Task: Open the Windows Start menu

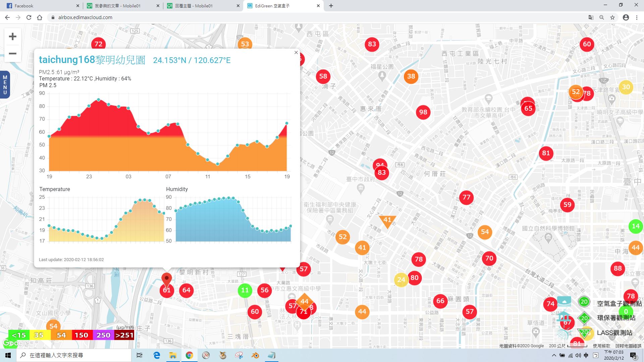Action: click(x=8, y=355)
